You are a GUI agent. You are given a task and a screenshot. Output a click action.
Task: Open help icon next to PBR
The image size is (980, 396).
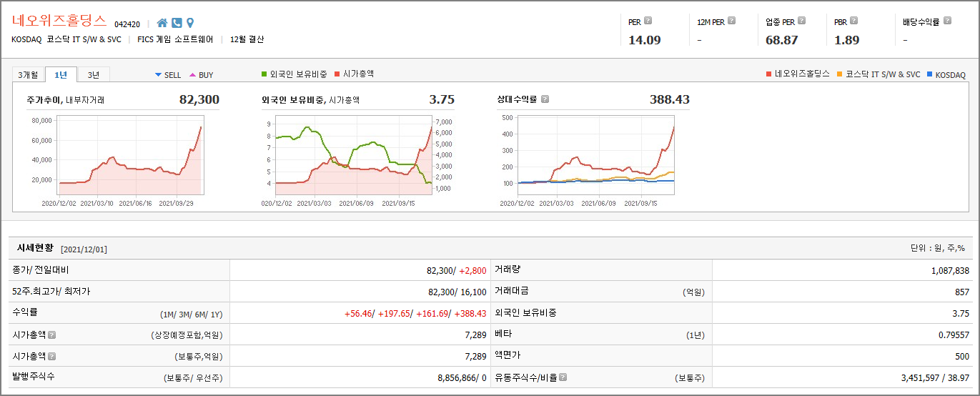point(853,21)
